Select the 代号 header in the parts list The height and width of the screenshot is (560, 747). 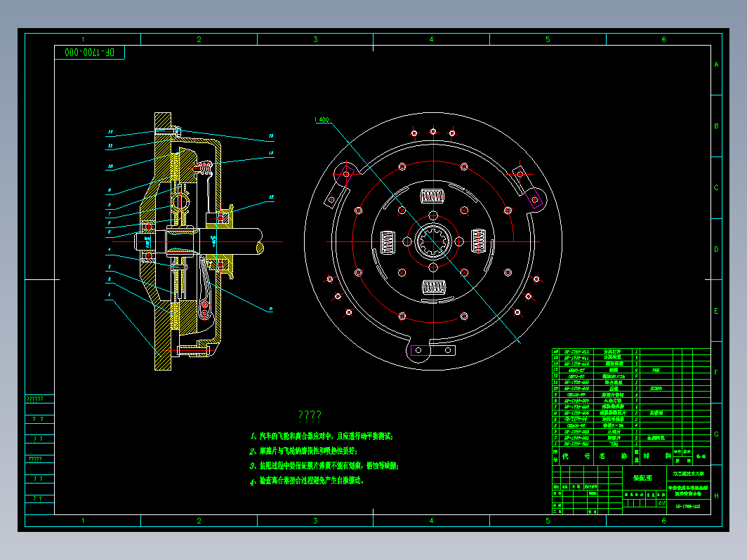pos(576,456)
